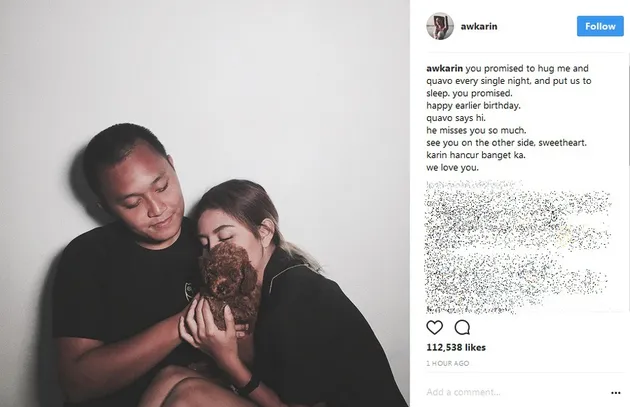
Task: Click the black wristwatch in the photo
Action: pos(247,387)
